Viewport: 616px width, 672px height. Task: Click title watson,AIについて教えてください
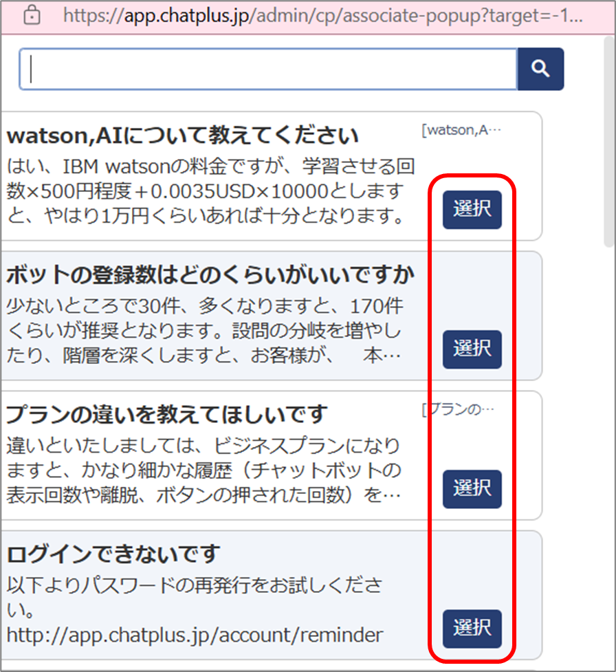[182, 136]
